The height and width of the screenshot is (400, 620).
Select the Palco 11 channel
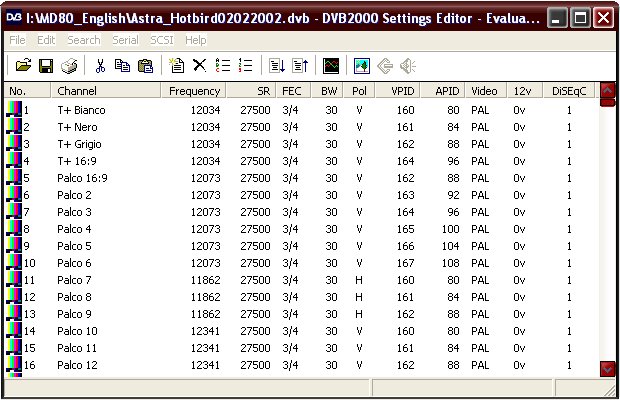[77, 348]
